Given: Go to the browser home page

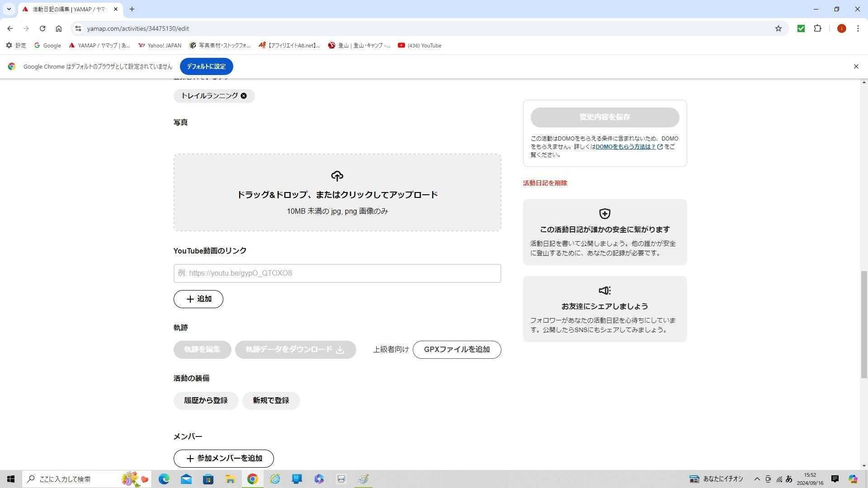Looking at the screenshot, I should click(59, 28).
